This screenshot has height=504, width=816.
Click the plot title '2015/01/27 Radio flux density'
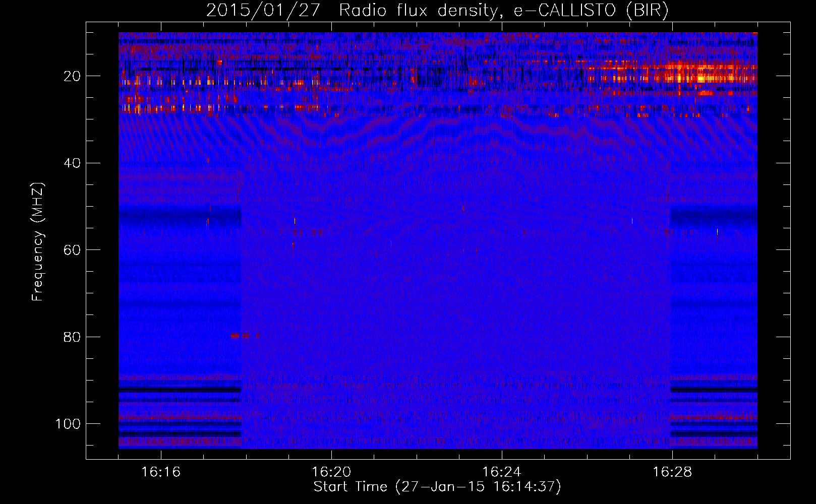click(x=437, y=11)
